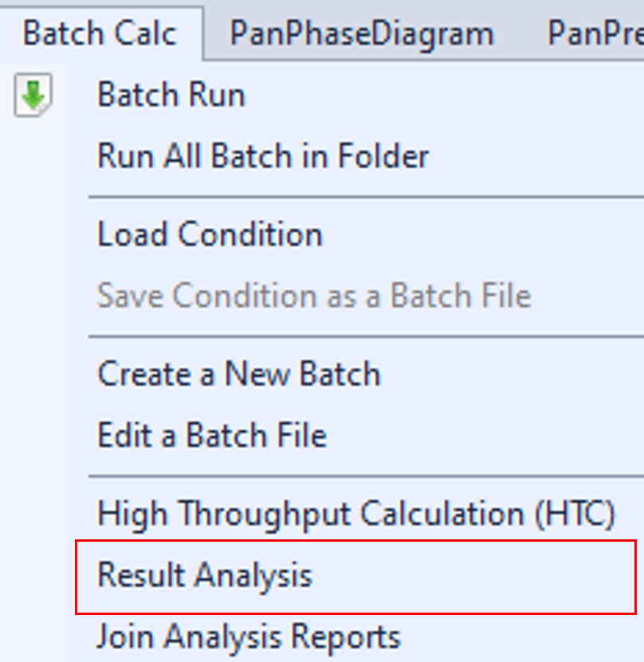Screen dimensions: 644x662
Task: Select Edit a Batch File
Action: pos(211,435)
